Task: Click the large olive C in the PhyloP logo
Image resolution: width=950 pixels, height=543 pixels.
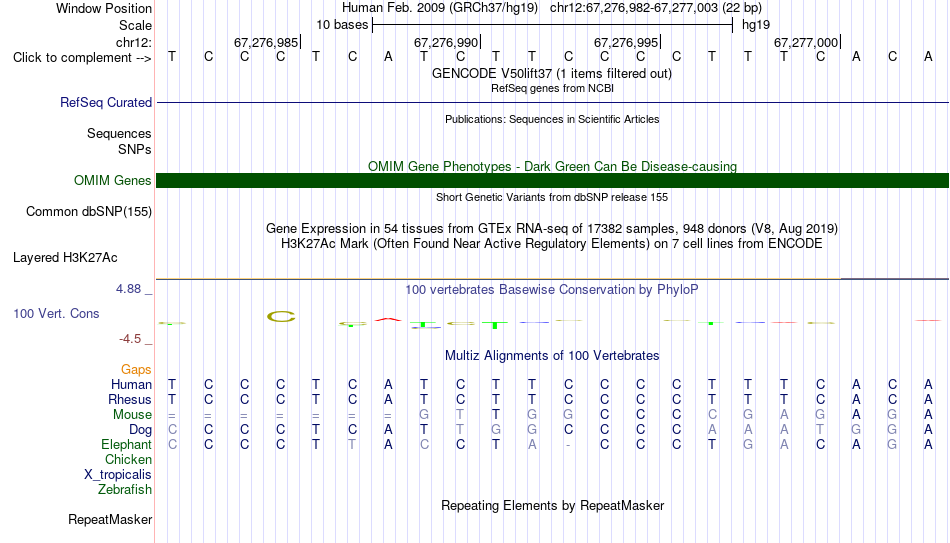Action: click(281, 316)
